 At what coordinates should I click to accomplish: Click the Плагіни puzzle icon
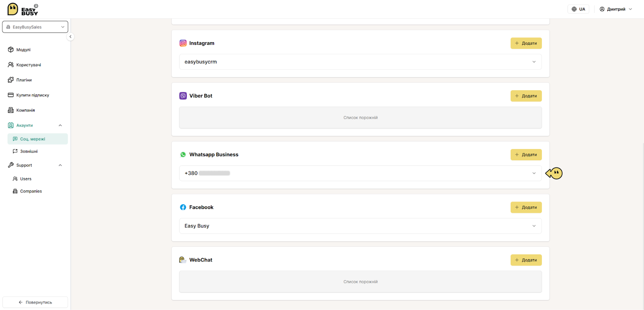point(11,80)
